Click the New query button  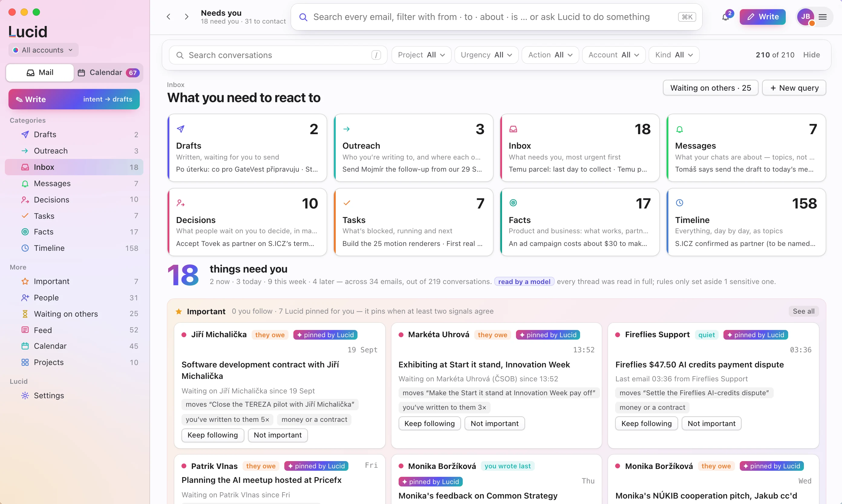[x=794, y=88]
